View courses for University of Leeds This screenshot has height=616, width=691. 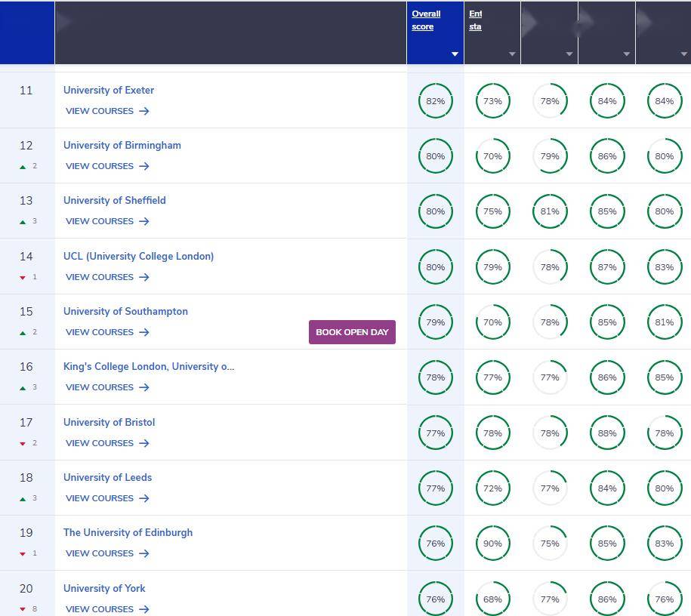(x=107, y=498)
